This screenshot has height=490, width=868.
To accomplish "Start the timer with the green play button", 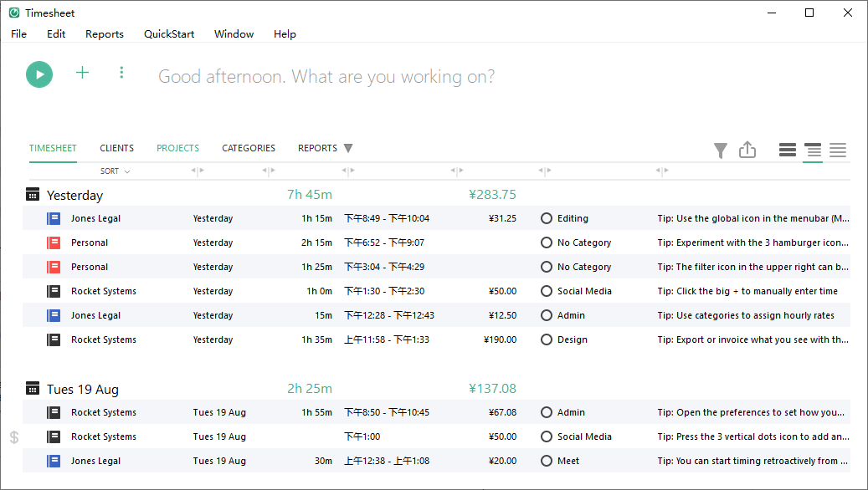I will coord(39,74).
